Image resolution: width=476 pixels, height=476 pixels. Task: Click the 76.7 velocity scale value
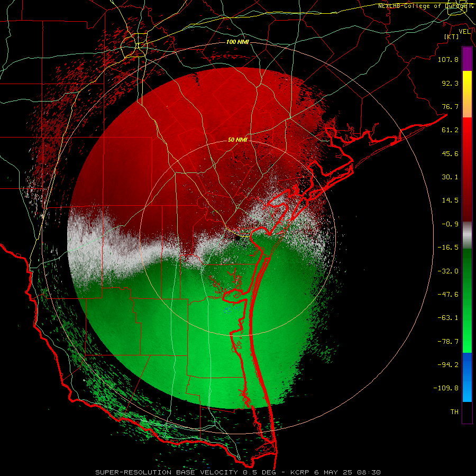(x=450, y=106)
